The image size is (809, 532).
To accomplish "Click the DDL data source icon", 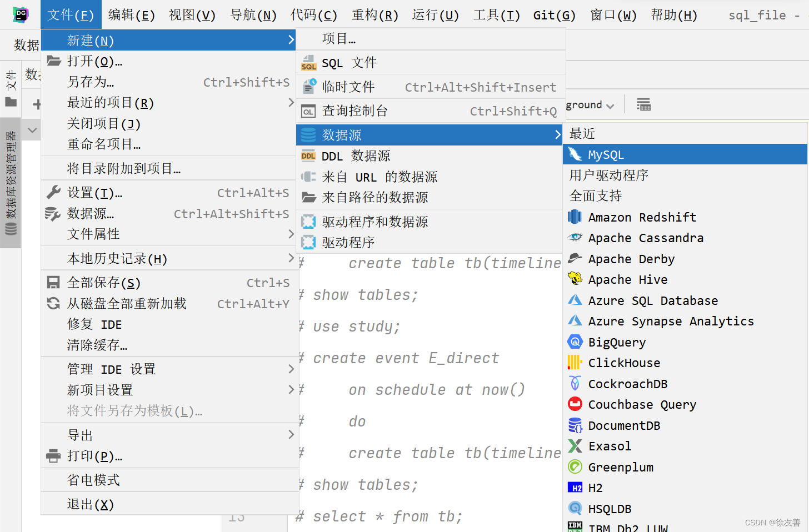I will pos(308,156).
